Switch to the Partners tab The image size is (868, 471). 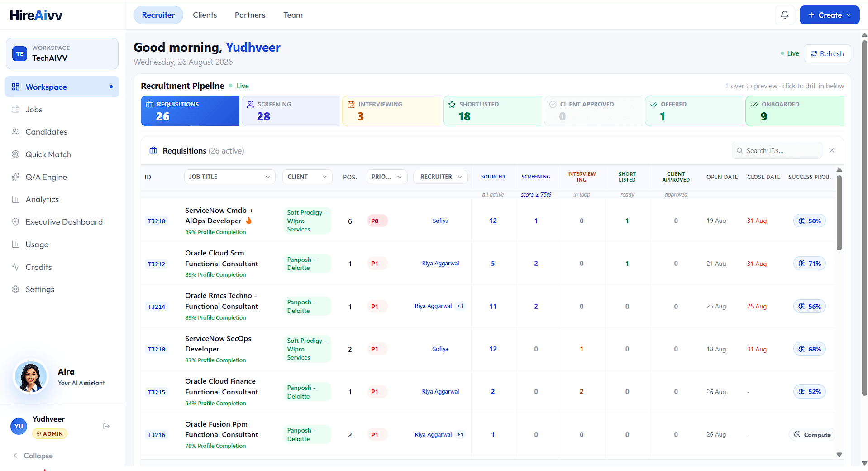pos(250,15)
